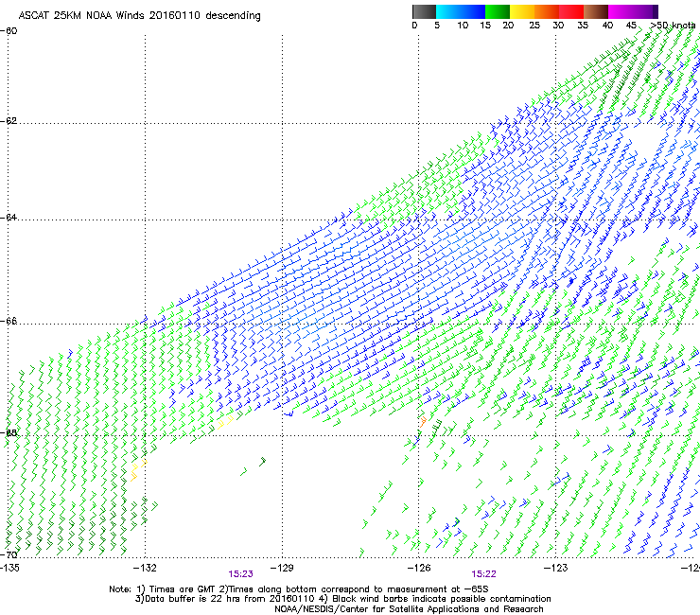Click the yellow wind barbs below -132, -68
Screen dimensions: 700x615
(x=138, y=470)
